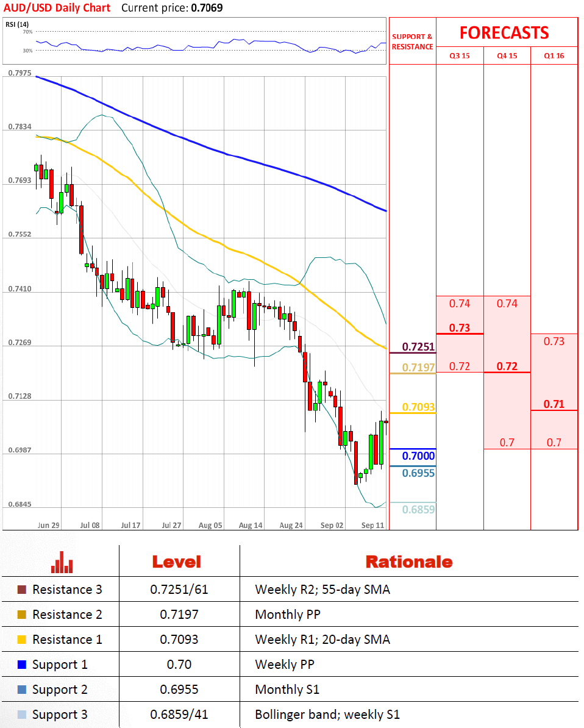The width and height of the screenshot is (584, 728).
Task: Click the Aug 05 date axis label
Action: (x=210, y=525)
